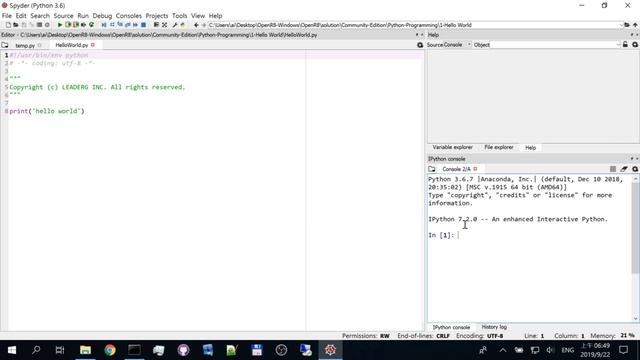Click the taskbar search magnifier icon
The image size is (640, 360).
36,350
